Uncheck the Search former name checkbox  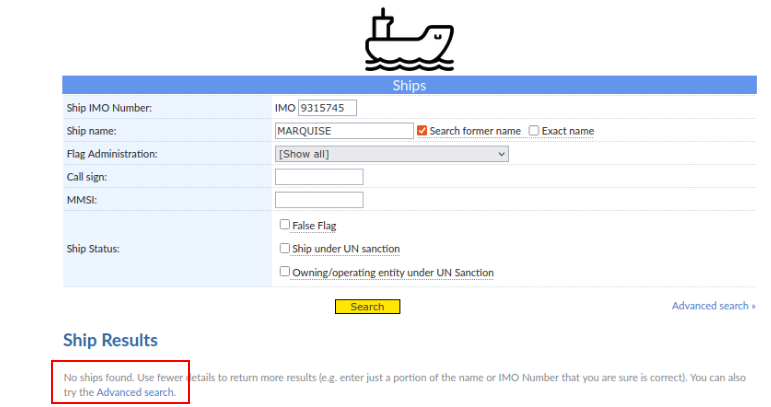pos(422,130)
